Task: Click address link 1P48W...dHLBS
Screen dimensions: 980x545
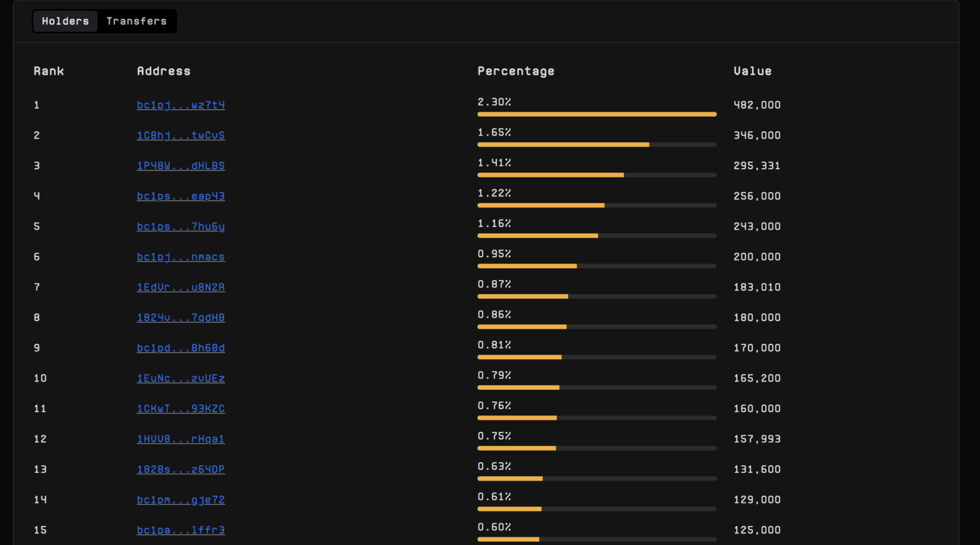Action: coord(181,165)
